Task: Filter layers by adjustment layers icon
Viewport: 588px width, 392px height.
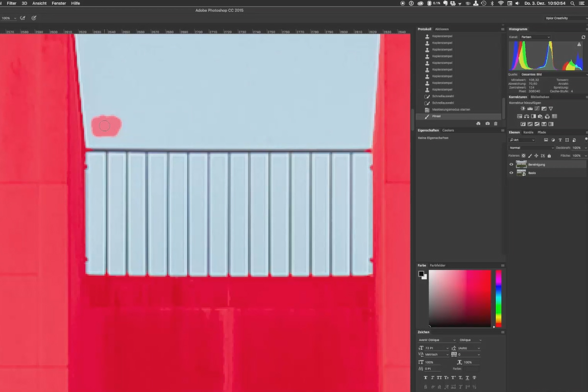Action: [x=553, y=140]
